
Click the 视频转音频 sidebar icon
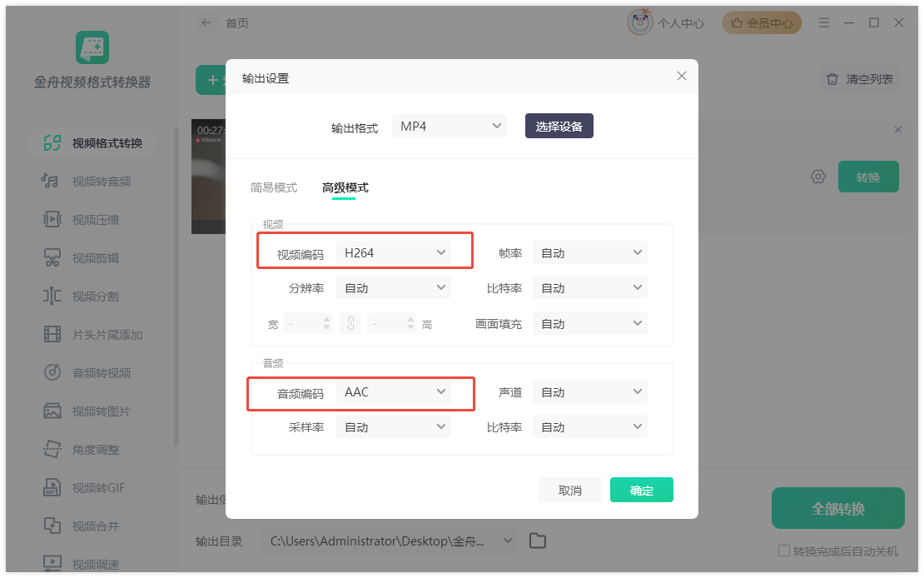pyautogui.click(x=52, y=182)
